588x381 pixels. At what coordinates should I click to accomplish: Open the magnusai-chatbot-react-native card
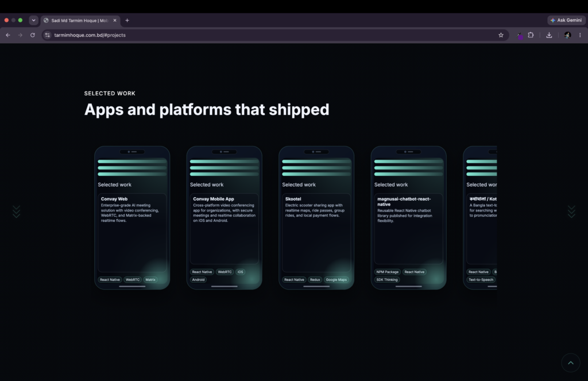click(x=409, y=218)
